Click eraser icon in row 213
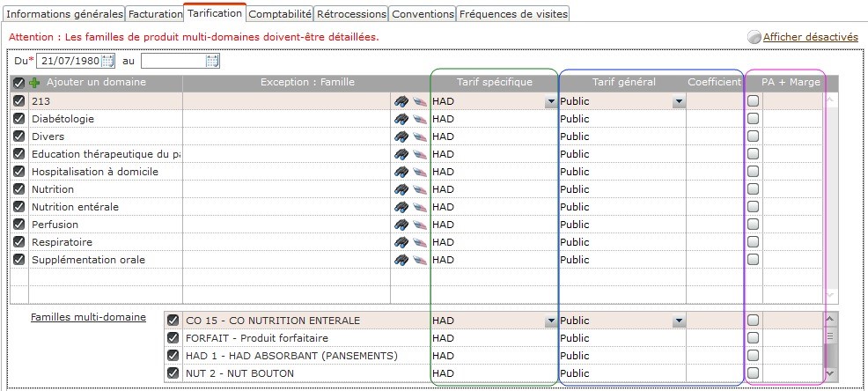The height and width of the screenshot is (391, 868). point(420,101)
